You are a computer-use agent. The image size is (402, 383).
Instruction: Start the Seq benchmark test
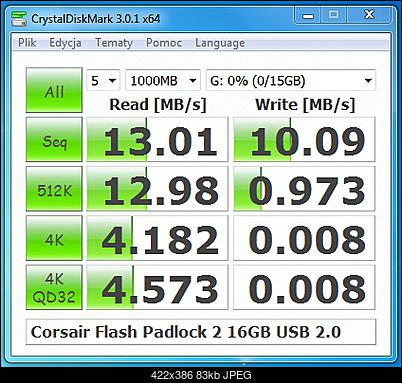pos(54,139)
